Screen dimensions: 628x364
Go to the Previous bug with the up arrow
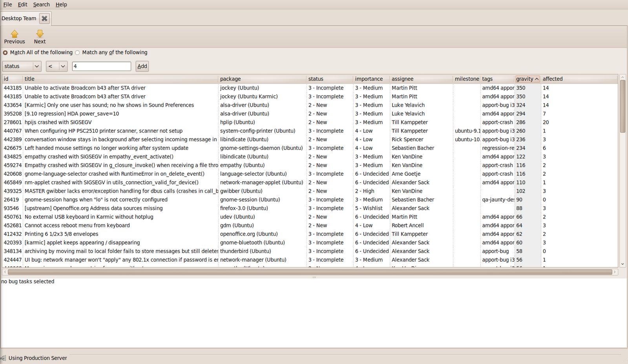tap(15, 37)
